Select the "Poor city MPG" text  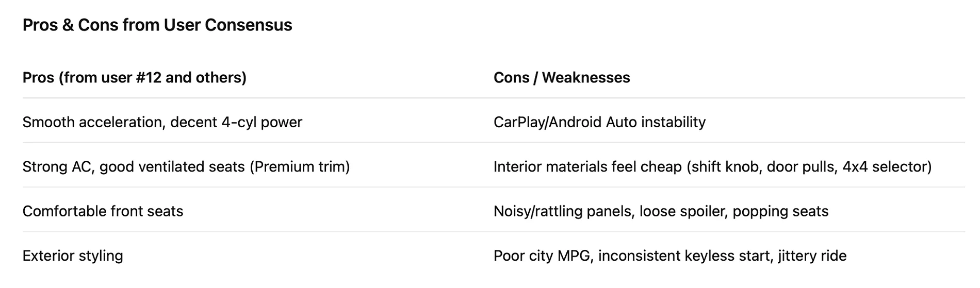pyautogui.click(x=542, y=256)
